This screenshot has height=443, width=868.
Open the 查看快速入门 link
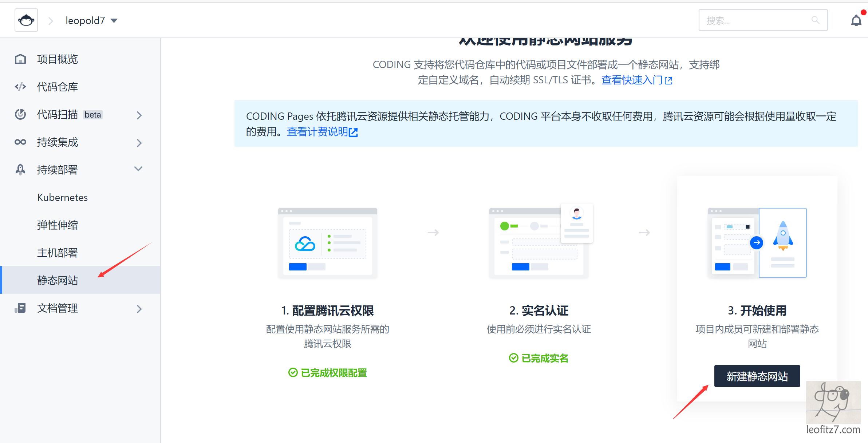coord(636,80)
